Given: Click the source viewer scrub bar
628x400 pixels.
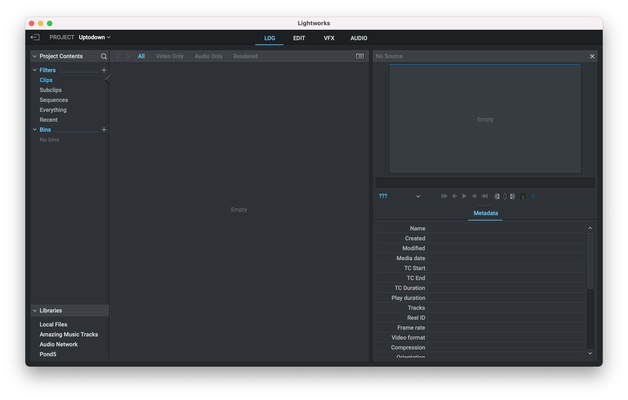Looking at the screenshot, I should pyautogui.click(x=485, y=183).
